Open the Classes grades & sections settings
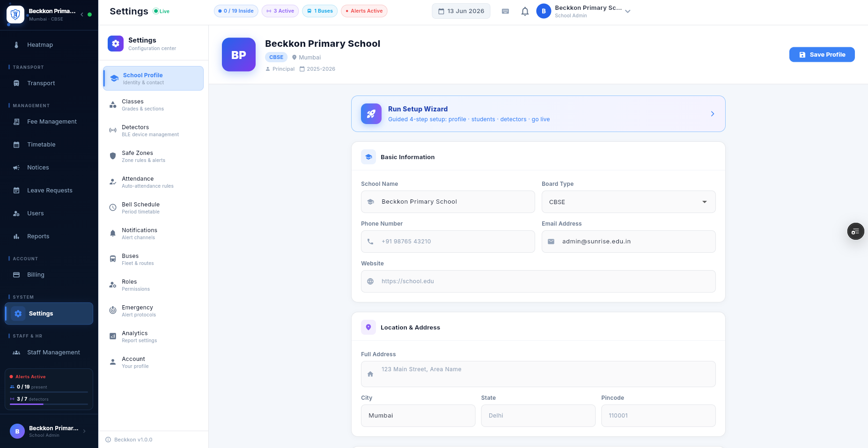The height and width of the screenshot is (448, 868). coord(154,105)
